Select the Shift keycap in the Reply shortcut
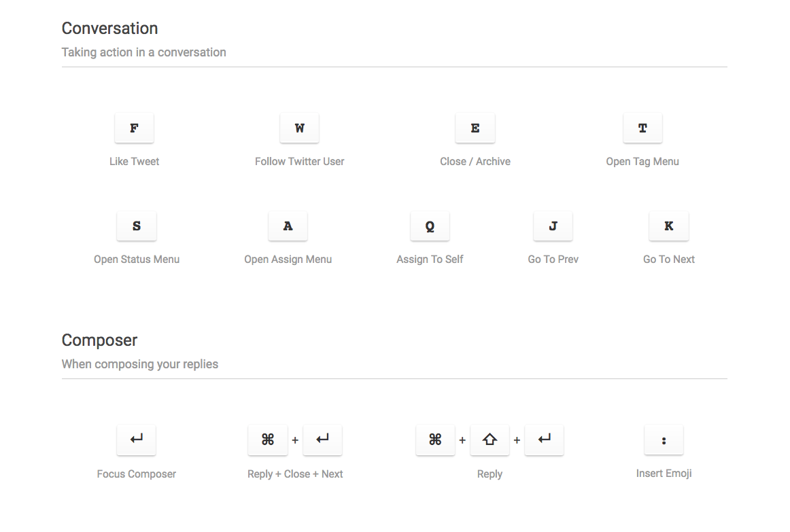The height and width of the screenshot is (532, 790). [490, 440]
